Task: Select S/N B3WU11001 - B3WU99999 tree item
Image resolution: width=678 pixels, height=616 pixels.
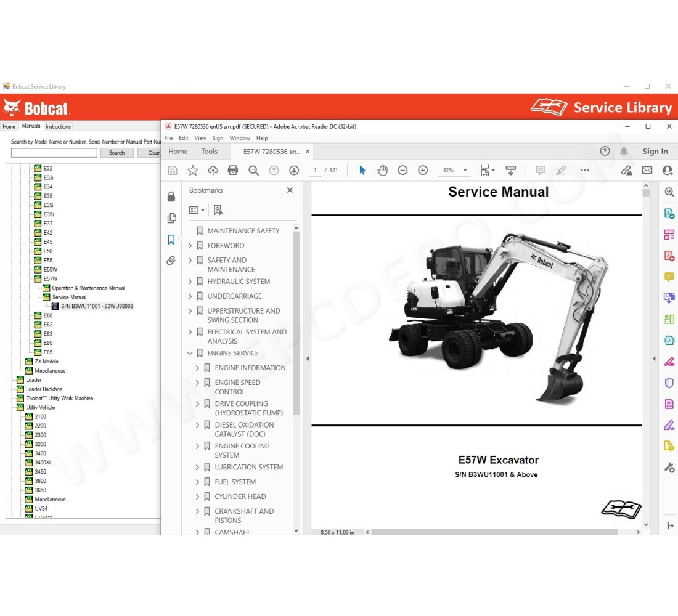Action: click(97, 307)
